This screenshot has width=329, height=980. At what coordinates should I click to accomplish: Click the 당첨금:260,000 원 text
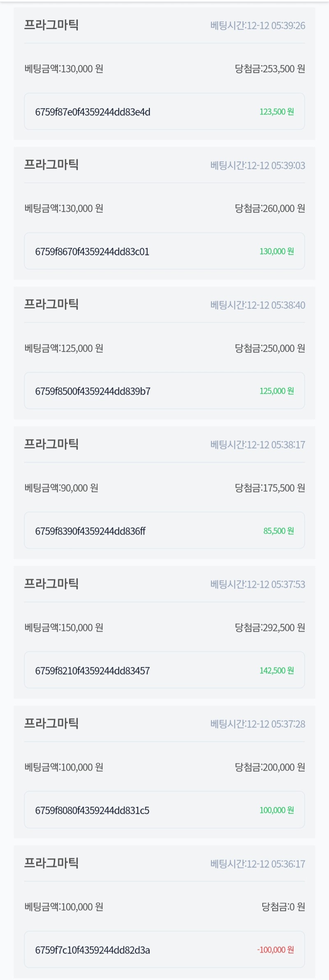pos(270,208)
